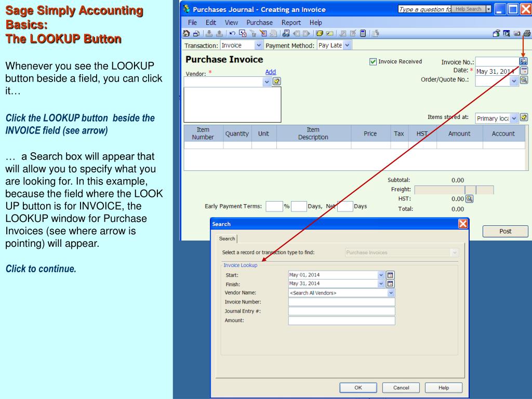This screenshot has height=399, width=532.
Task: Open the Report menu
Action: [x=291, y=22]
